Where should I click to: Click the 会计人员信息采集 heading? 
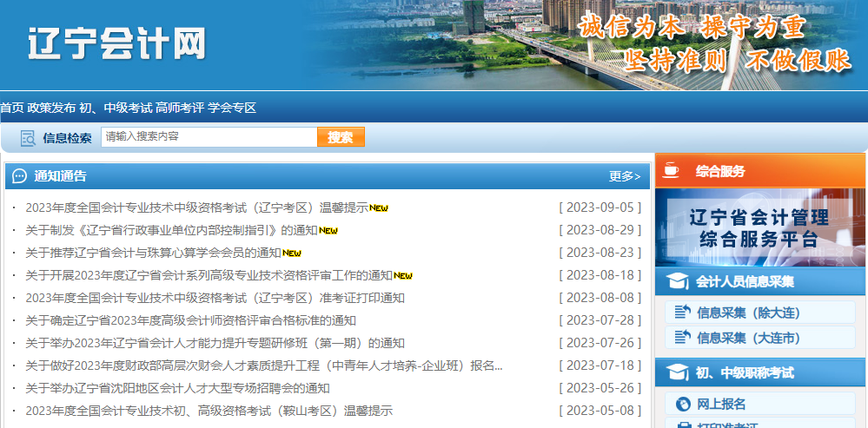745,281
